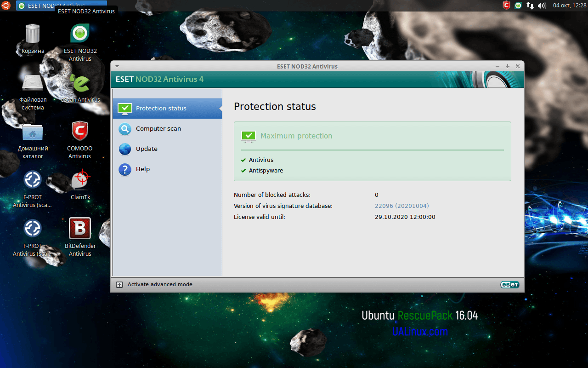Open the network connections tray icon
The height and width of the screenshot is (368, 588).
[530, 6]
